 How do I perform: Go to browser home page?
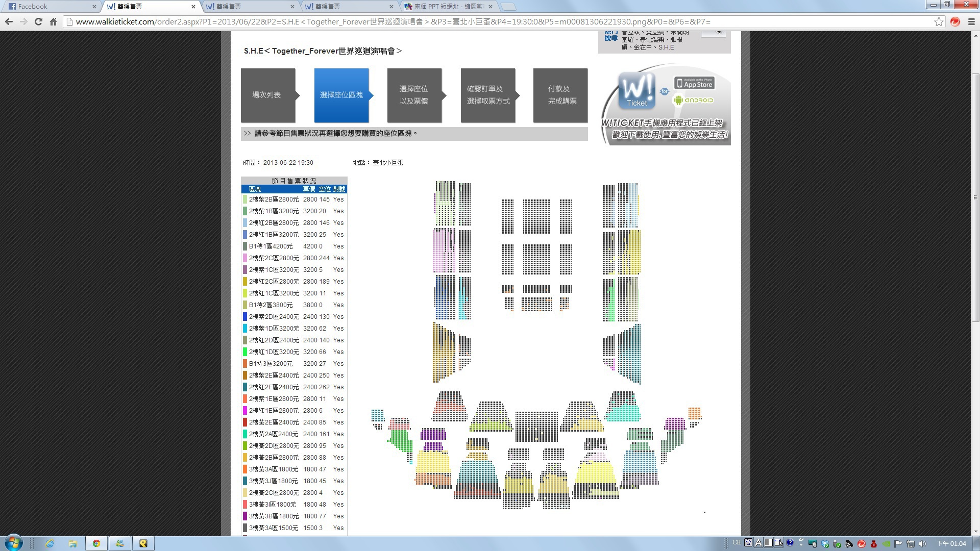pyautogui.click(x=53, y=21)
